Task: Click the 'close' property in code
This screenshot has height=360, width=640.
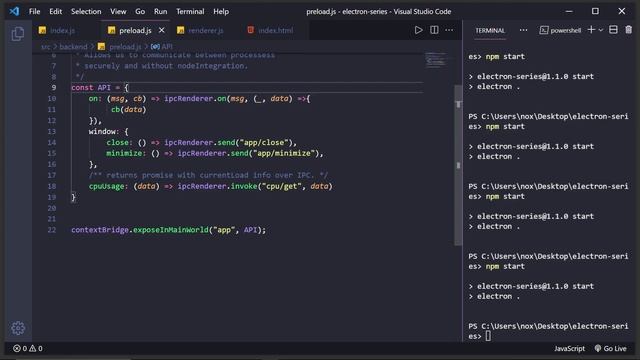Action: [x=118, y=142]
